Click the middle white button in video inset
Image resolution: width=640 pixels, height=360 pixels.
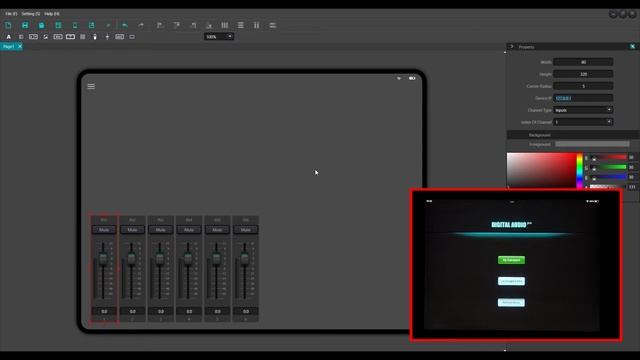click(511, 281)
